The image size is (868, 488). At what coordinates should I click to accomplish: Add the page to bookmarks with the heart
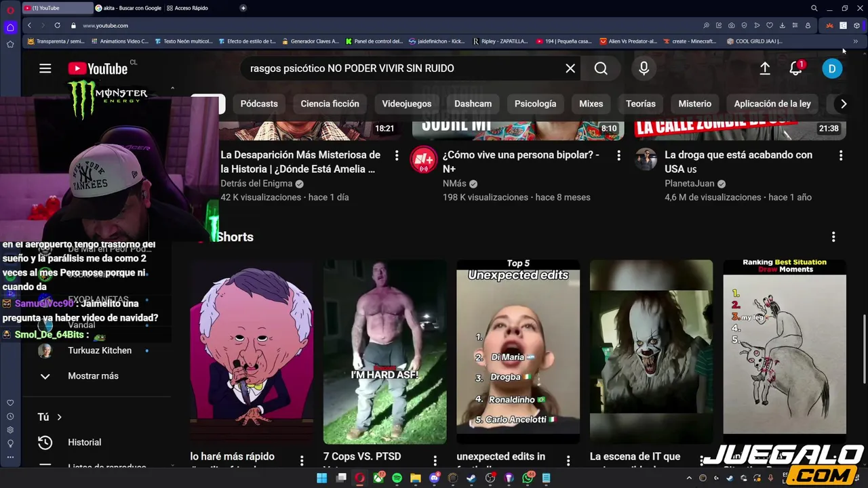(x=770, y=25)
